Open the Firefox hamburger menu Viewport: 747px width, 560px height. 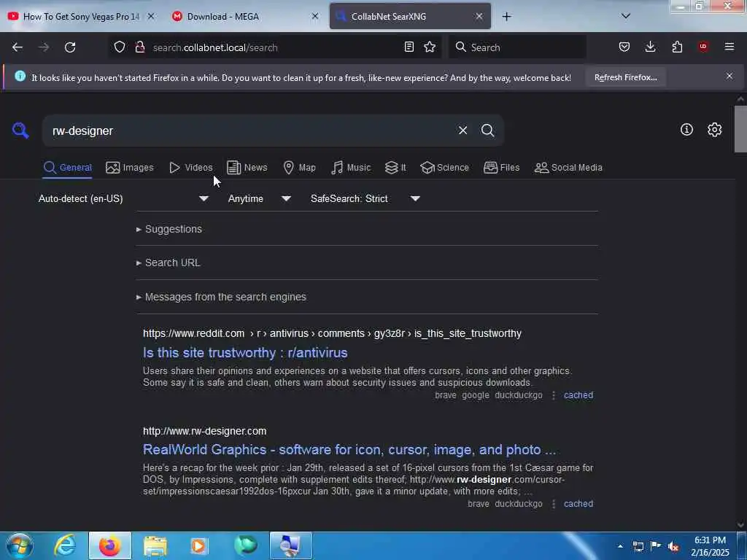729,47
